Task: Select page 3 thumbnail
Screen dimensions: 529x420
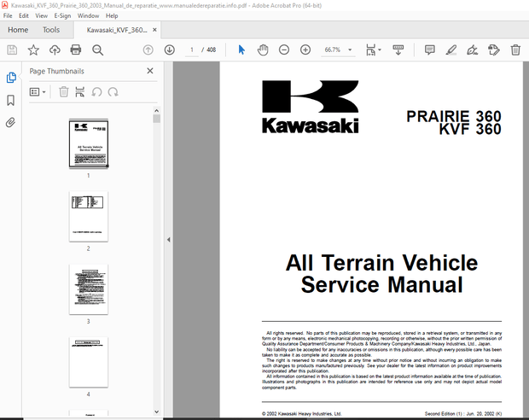Action: 89,289
